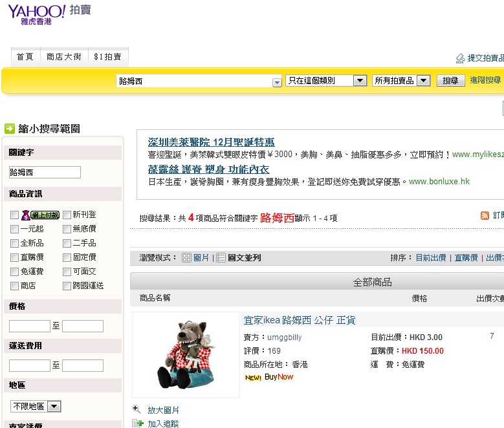Open the 宜家ikea 路姆西 公仔 listing link

click(x=299, y=320)
